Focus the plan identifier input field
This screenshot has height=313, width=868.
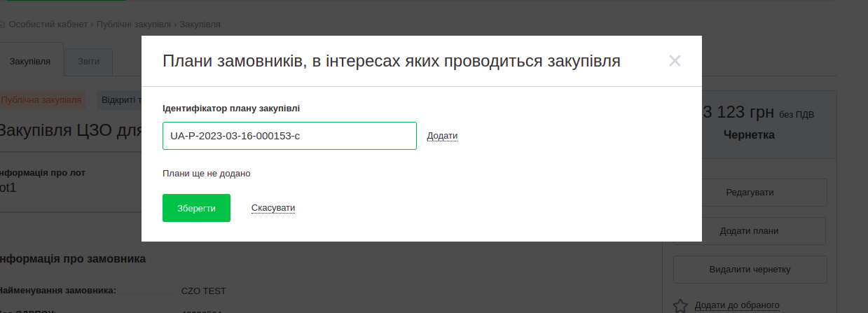tap(289, 136)
